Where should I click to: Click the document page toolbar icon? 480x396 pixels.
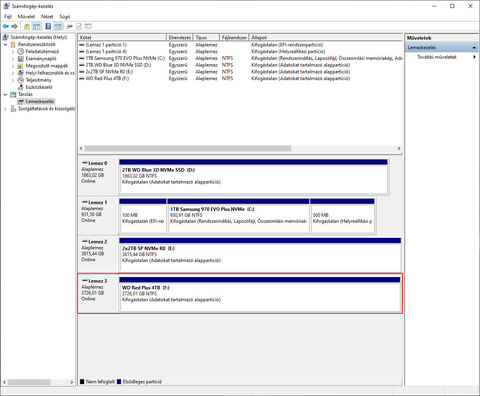(x=79, y=26)
